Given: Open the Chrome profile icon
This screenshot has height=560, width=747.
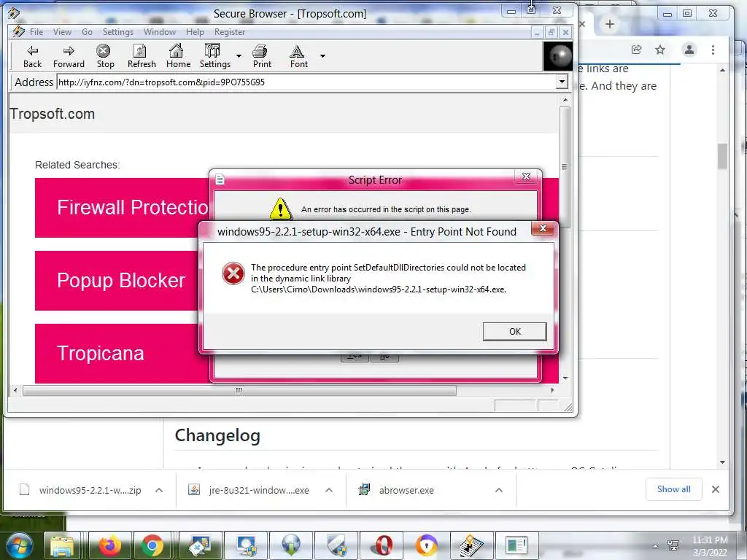Looking at the screenshot, I should [689, 50].
